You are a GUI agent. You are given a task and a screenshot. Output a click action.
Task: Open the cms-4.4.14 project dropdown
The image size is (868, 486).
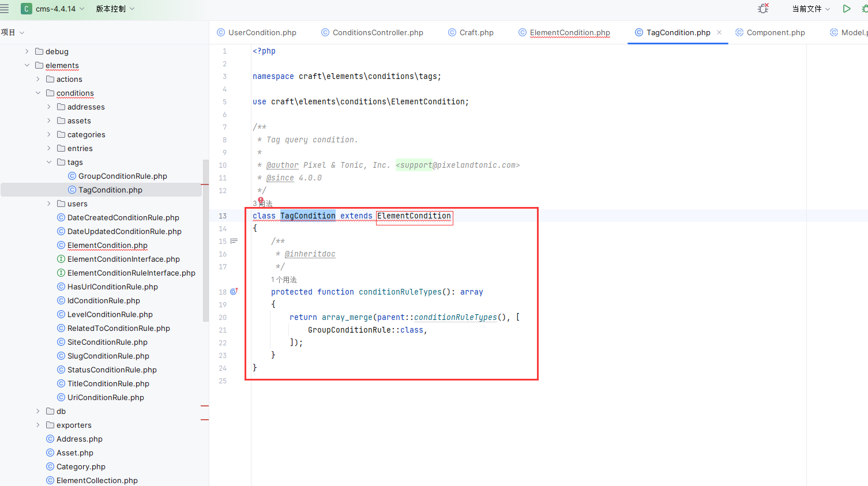(x=60, y=9)
